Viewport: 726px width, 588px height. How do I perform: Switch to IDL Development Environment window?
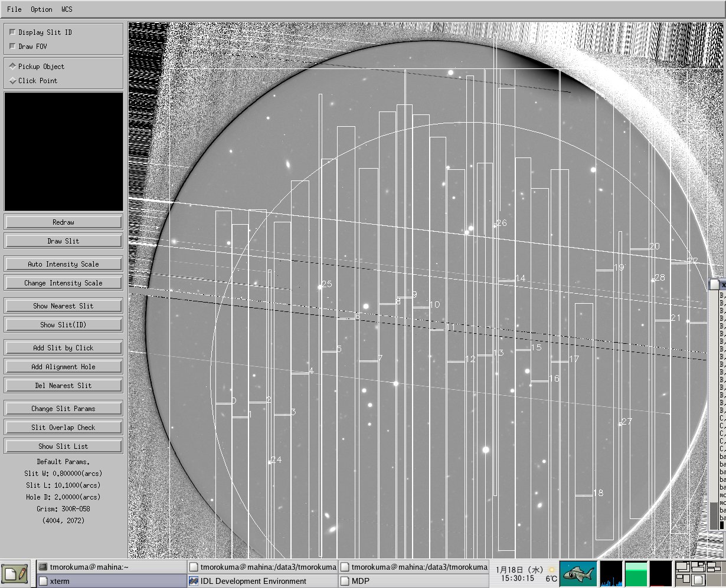point(262,581)
